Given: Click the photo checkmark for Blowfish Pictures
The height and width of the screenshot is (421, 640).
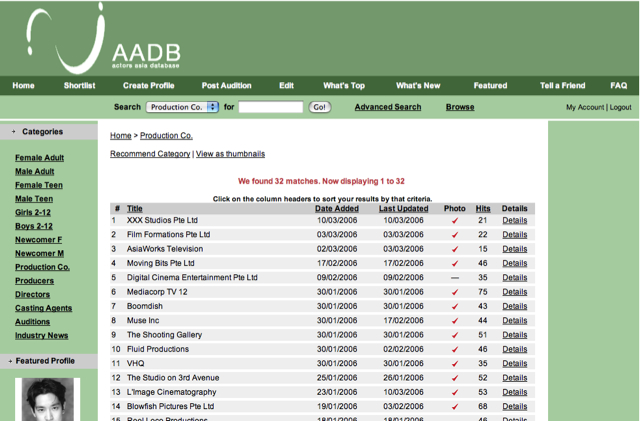Looking at the screenshot, I should (455, 407).
